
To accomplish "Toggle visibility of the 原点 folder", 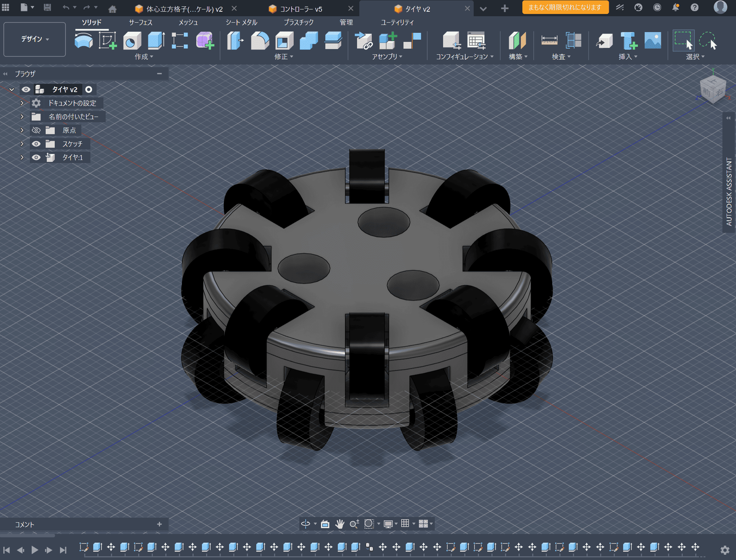I will coord(36,130).
